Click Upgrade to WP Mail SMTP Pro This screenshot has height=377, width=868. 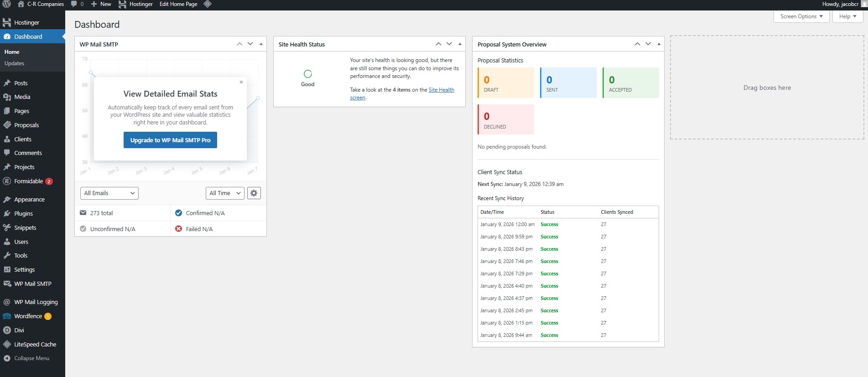[170, 140]
